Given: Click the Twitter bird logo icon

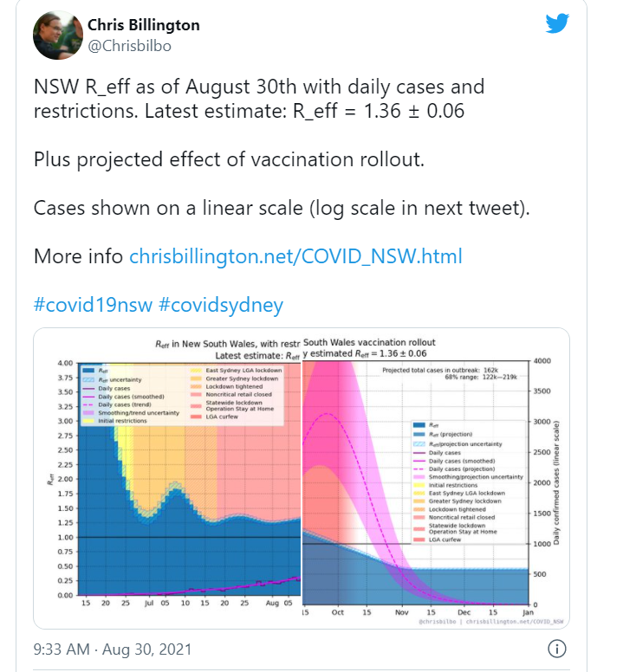Looking at the screenshot, I should tap(557, 23).
